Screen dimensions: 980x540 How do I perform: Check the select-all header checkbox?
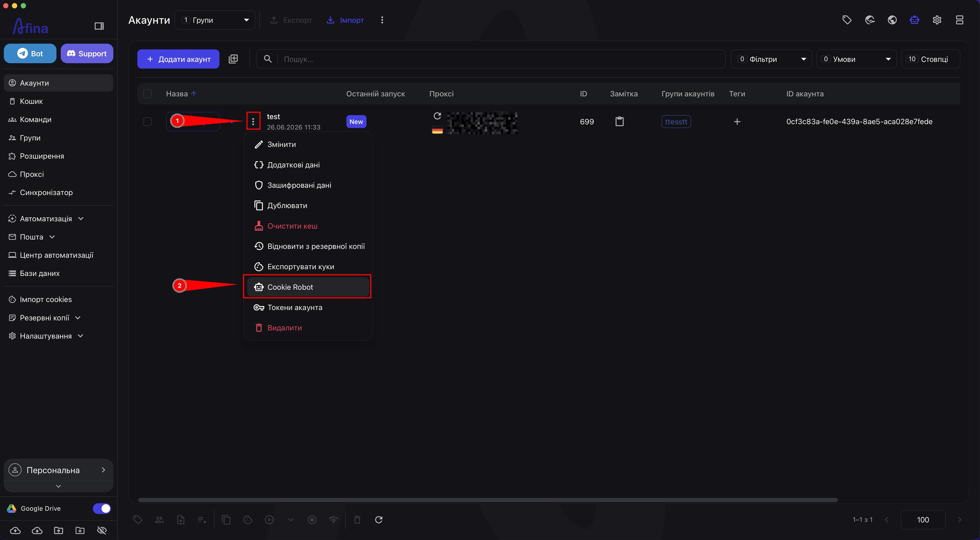[147, 94]
